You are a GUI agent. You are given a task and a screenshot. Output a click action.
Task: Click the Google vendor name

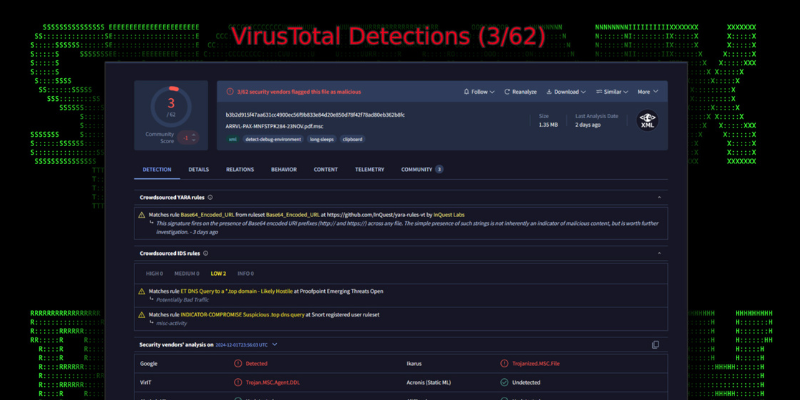pyautogui.click(x=149, y=364)
